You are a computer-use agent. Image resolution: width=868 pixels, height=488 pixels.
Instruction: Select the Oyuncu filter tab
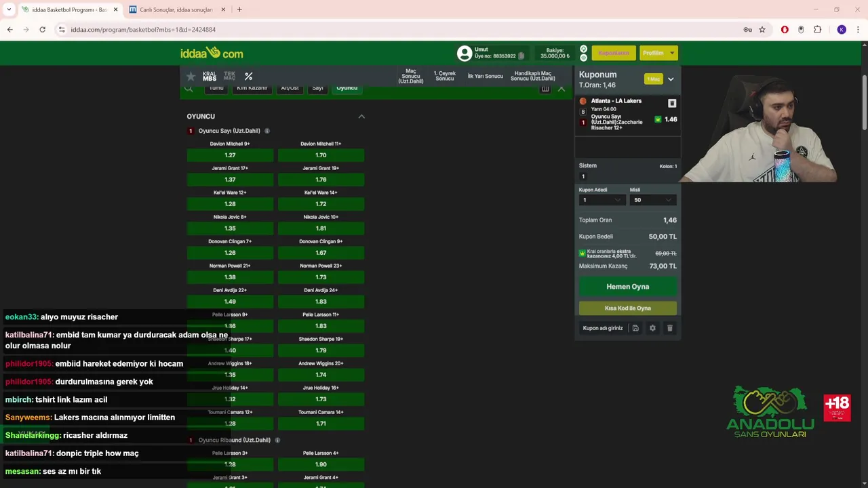point(347,88)
